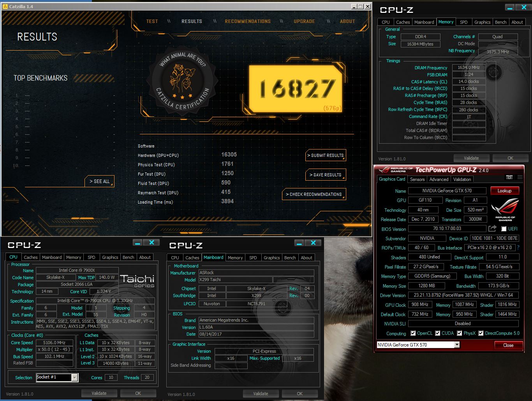Open the Validation tab in GPU-Z

[462, 179]
